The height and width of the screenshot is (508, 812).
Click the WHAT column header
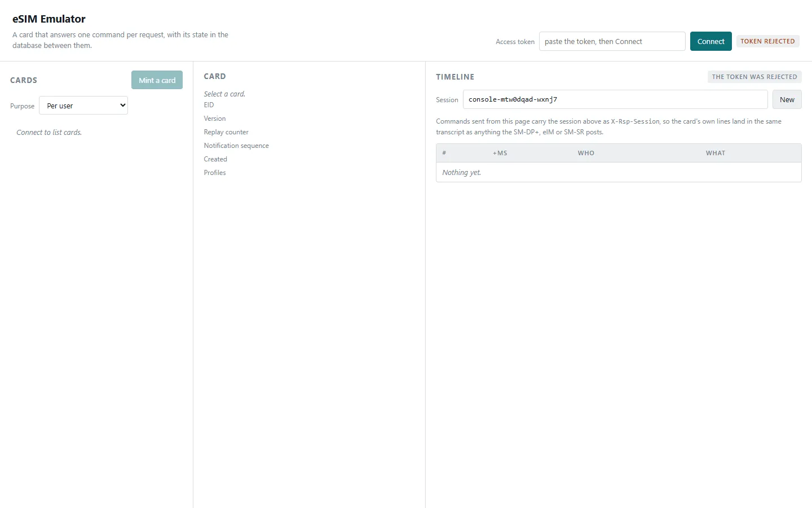pyautogui.click(x=716, y=153)
